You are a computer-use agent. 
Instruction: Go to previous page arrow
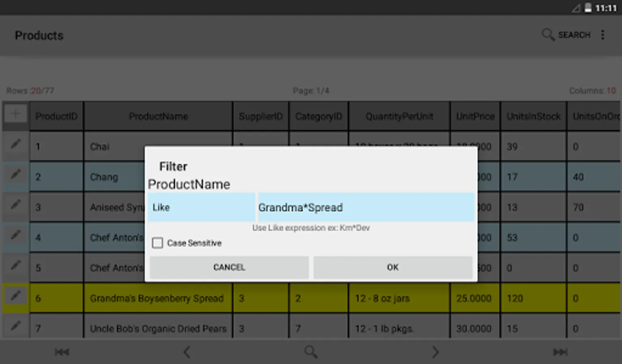(187, 352)
